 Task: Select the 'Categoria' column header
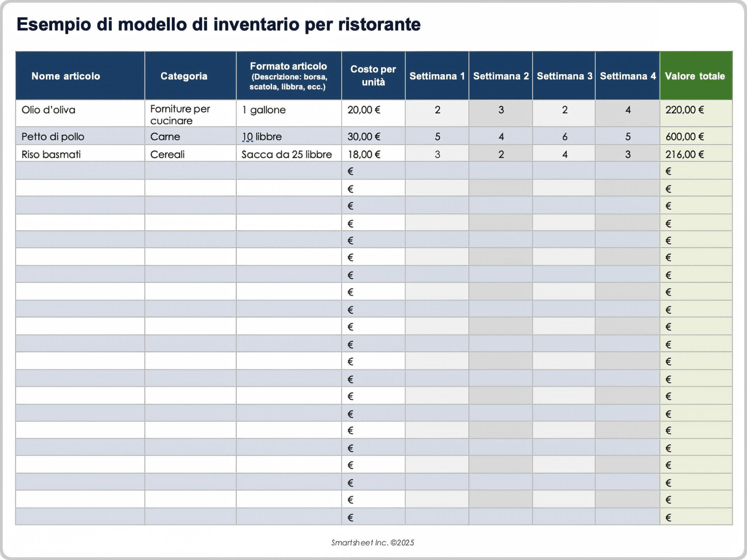[x=184, y=76]
